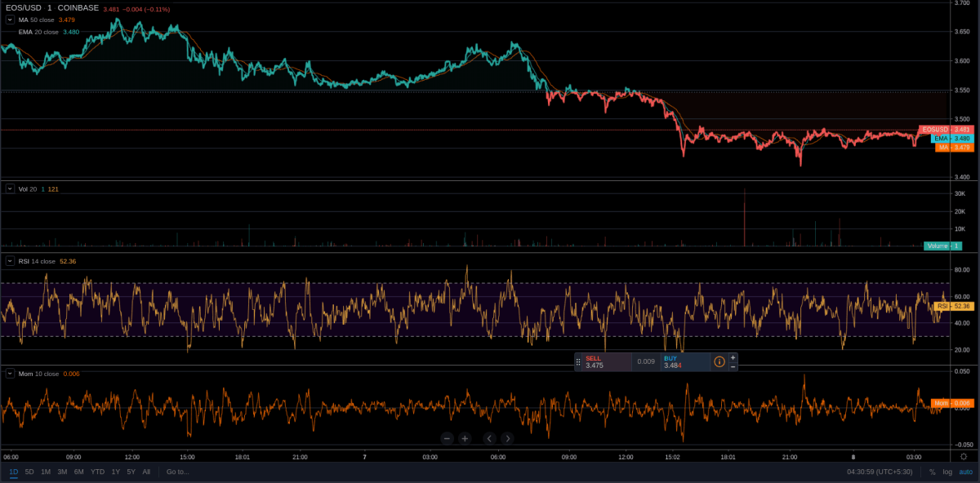980x483 pixels.
Task: Open chart settings gear icon
Action: 964,457
